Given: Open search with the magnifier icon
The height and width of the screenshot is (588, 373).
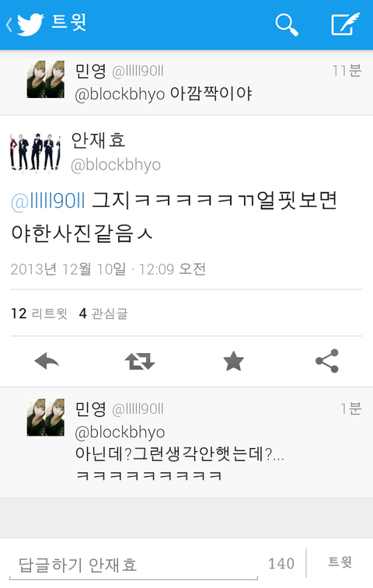Looking at the screenshot, I should pyautogui.click(x=287, y=25).
